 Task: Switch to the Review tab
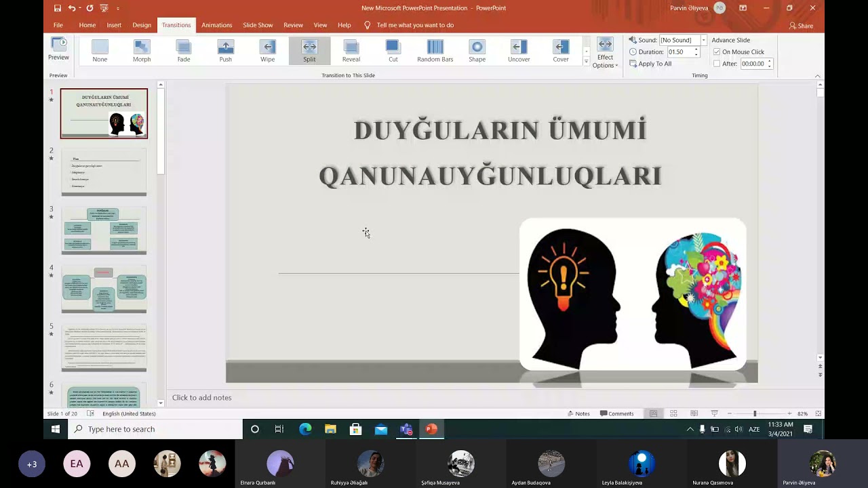(293, 25)
